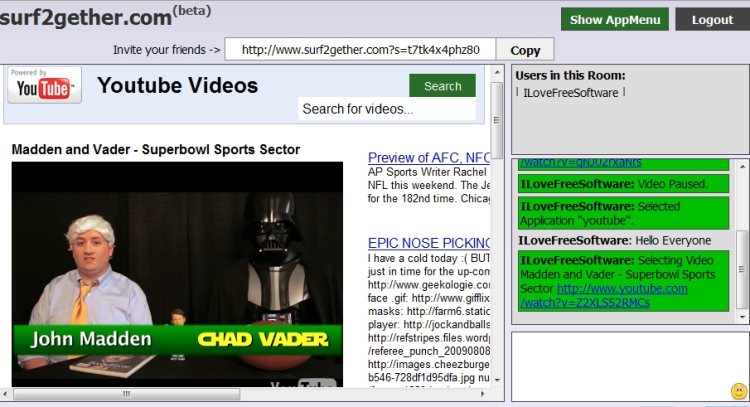The image size is (750, 407).
Task: Select ILoveFreeSoftware in the users list
Action: [x=571, y=93]
